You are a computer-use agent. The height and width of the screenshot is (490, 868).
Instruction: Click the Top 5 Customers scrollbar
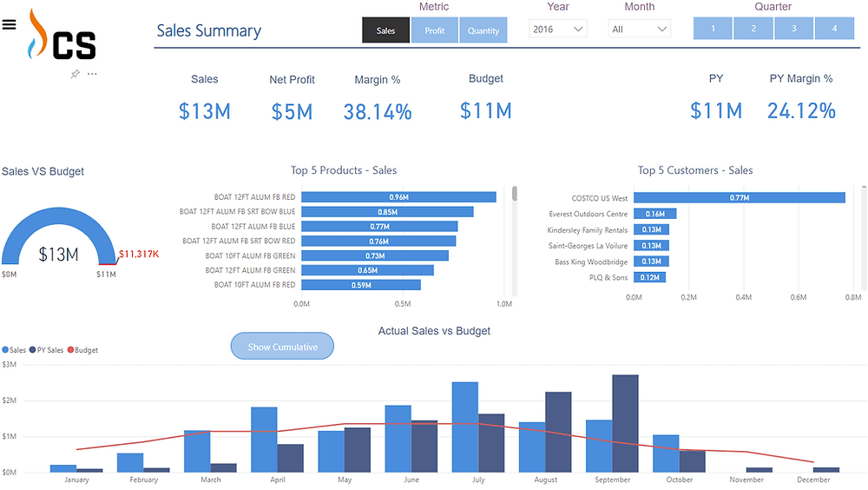click(865, 238)
